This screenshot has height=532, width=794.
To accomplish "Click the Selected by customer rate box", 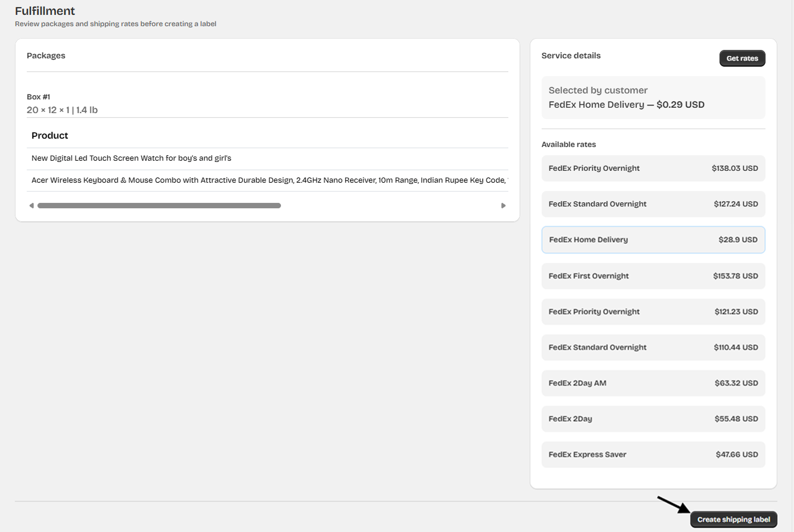I will pyautogui.click(x=653, y=98).
